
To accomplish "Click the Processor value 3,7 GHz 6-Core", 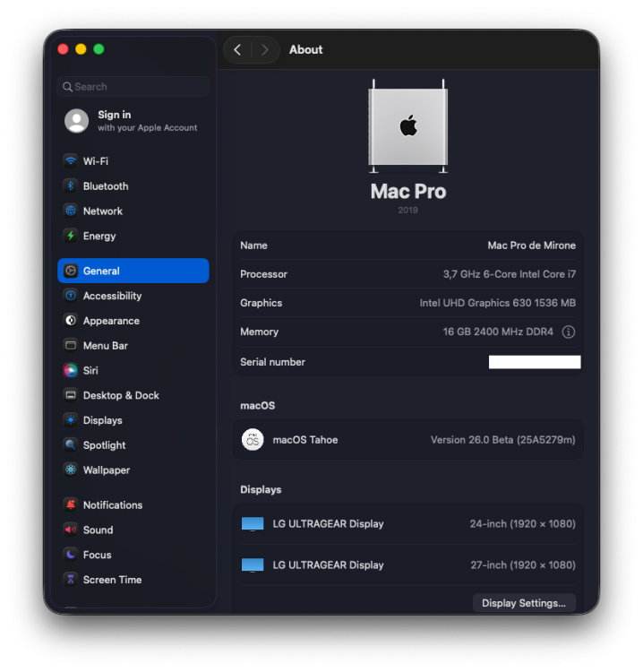I will (510, 274).
